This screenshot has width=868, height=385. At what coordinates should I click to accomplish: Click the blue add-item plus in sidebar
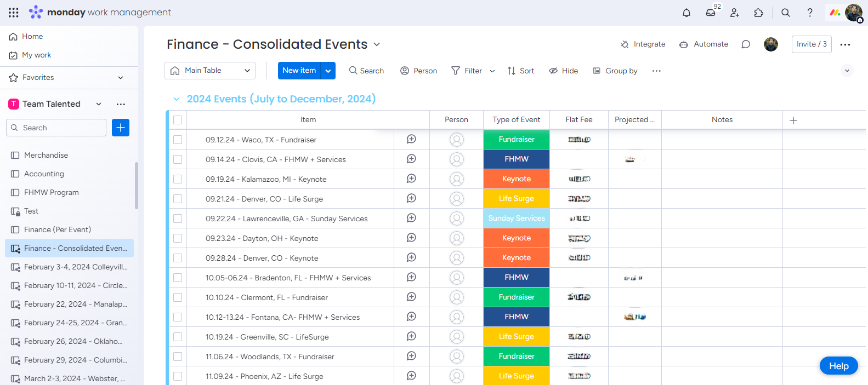[121, 128]
